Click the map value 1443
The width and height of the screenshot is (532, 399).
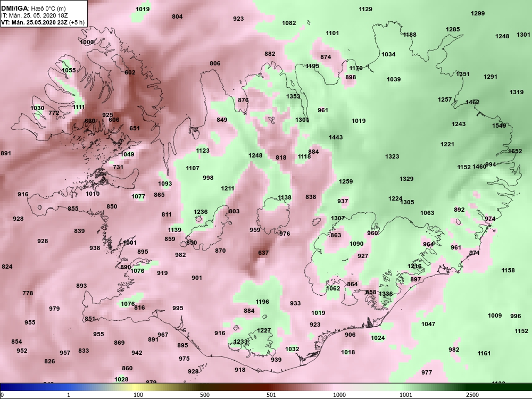point(336,137)
